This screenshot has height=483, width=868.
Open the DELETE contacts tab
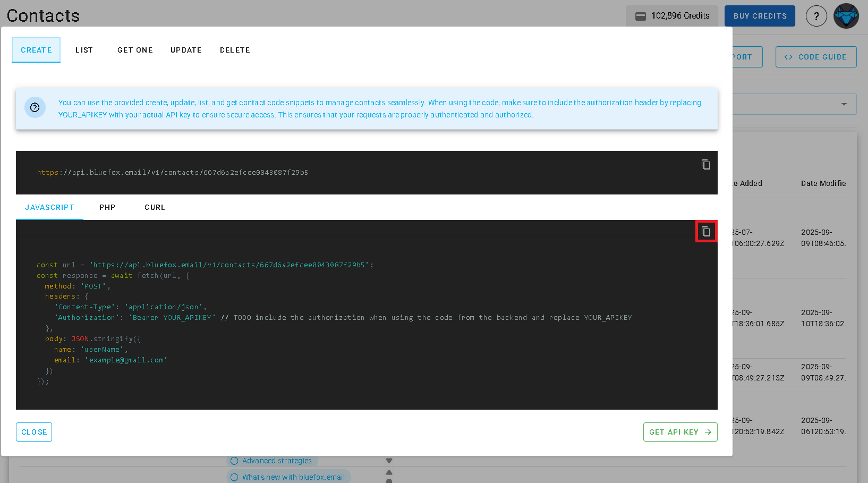coord(235,50)
